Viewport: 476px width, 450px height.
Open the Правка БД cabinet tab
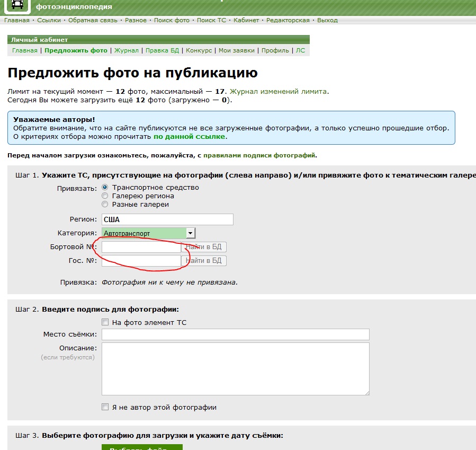tap(162, 50)
